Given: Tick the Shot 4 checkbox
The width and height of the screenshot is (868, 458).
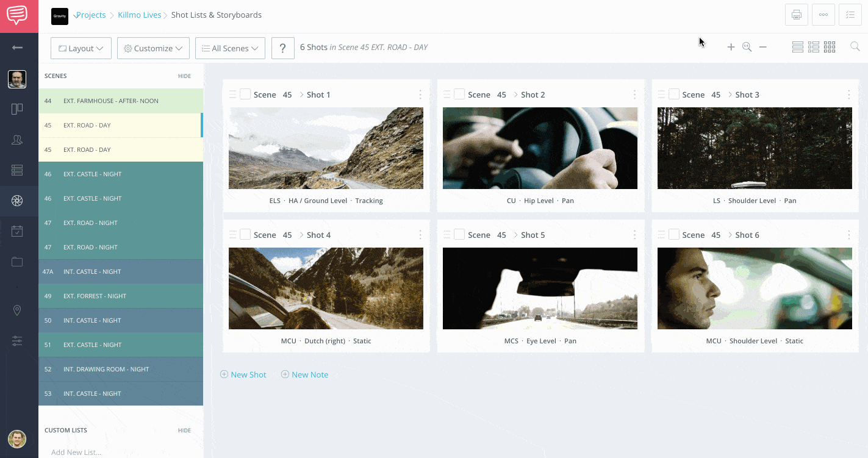Looking at the screenshot, I should click(x=245, y=234).
